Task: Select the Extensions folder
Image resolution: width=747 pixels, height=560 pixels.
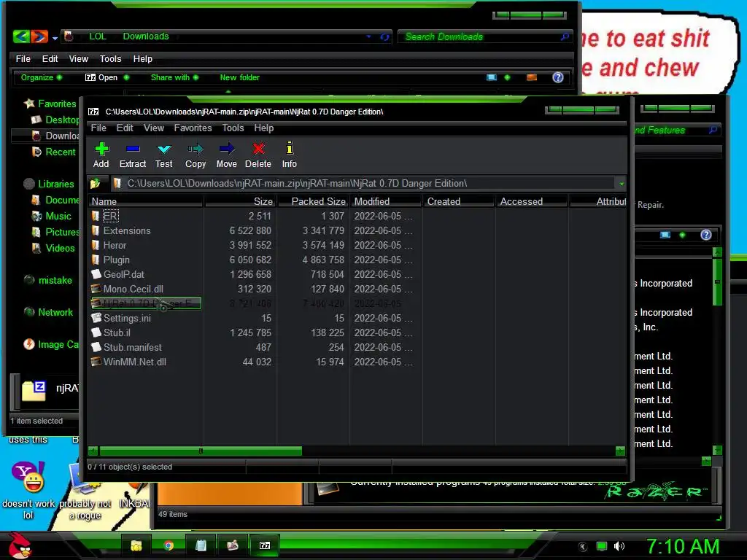Action: pyautogui.click(x=127, y=231)
